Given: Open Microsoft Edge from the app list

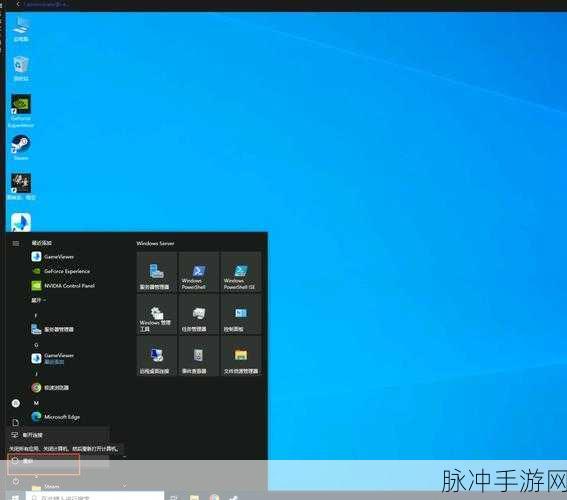Looking at the screenshot, I should (56, 417).
